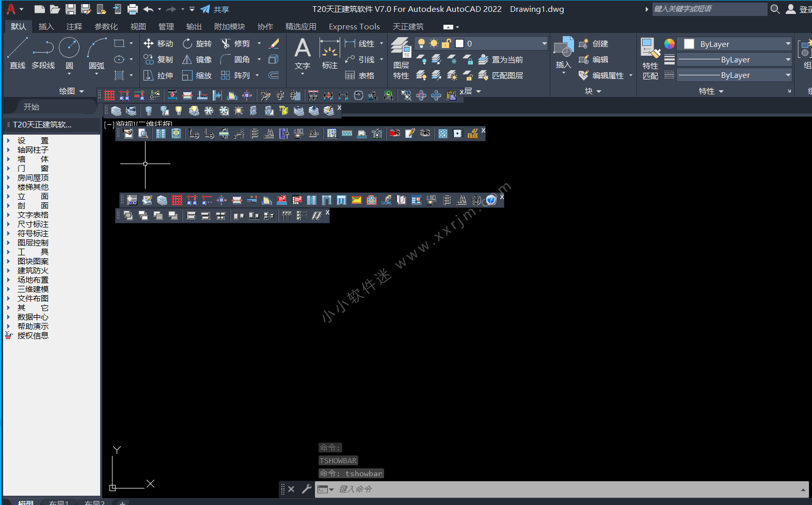This screenshot has width=812, height=505.
Task: Click 创建 (Create block) button
Action: tap(593, 43)
